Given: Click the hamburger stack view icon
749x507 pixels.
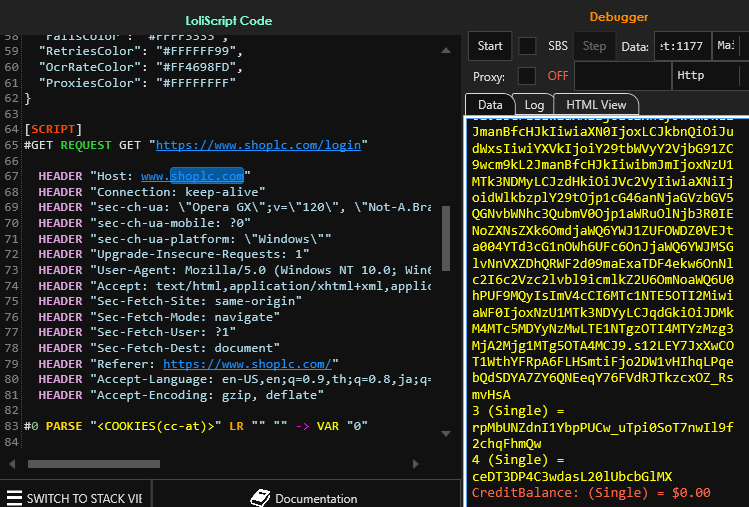Looking at the screenshot, I should click(x=14, y=497).
